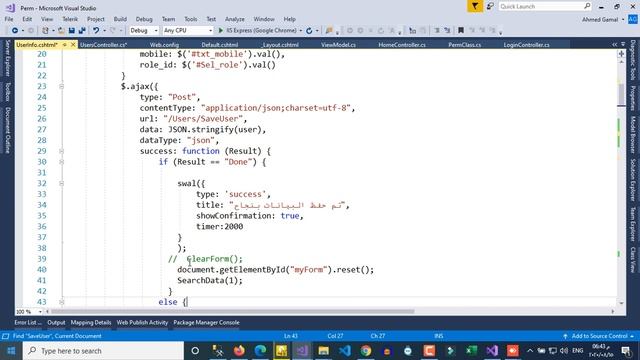Open the Properties side tab

[633, 98]
